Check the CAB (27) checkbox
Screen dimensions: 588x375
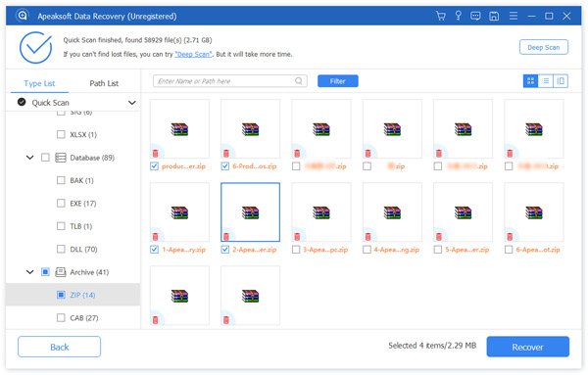(x=61, y=317)
